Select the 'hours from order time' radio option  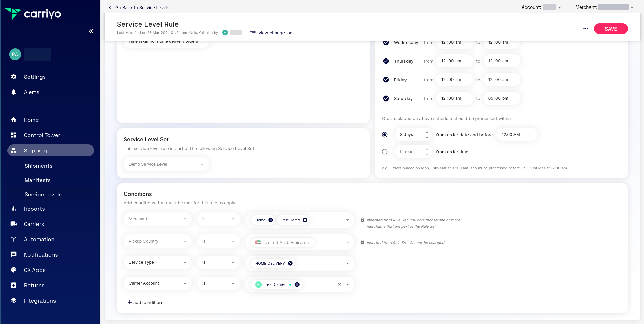point(385,152)
